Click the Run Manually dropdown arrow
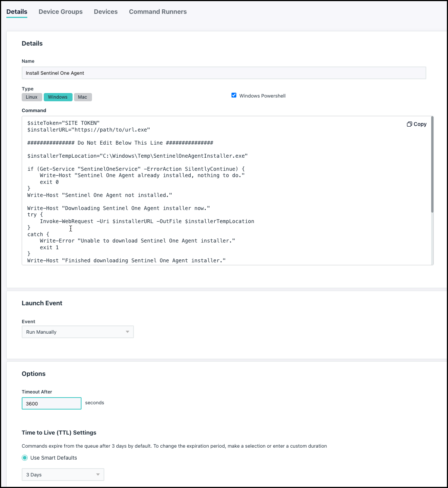 (128, 332)
